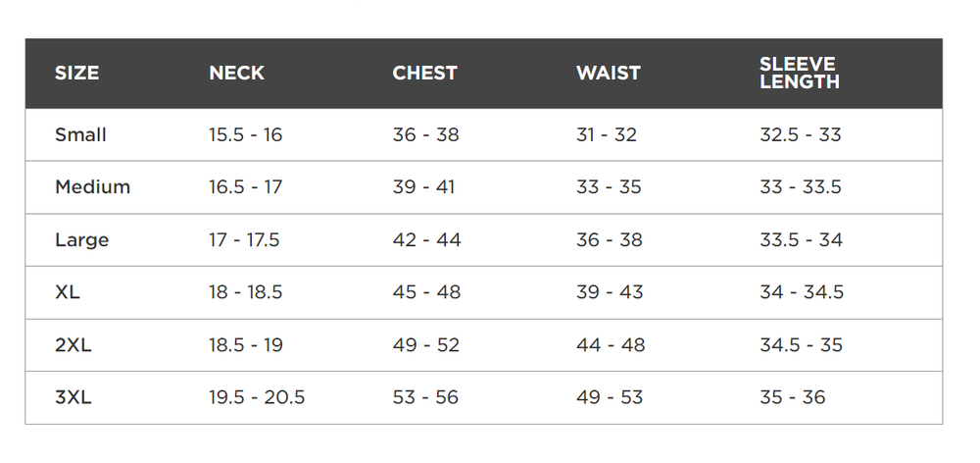Viewport: 980px width, 463px height.
Task: Click the XL chest value 45 - 48
Action: point(426,292)
